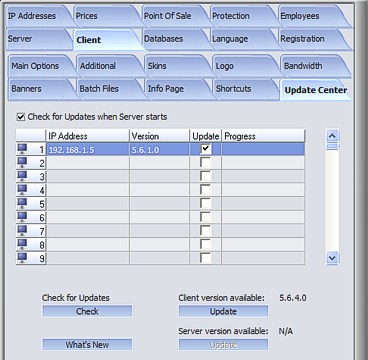The image size is (368, 360).
Task: Select the 192.168.1.5 IP address cell
Action: pyautogui.click(x=88, y=149)
